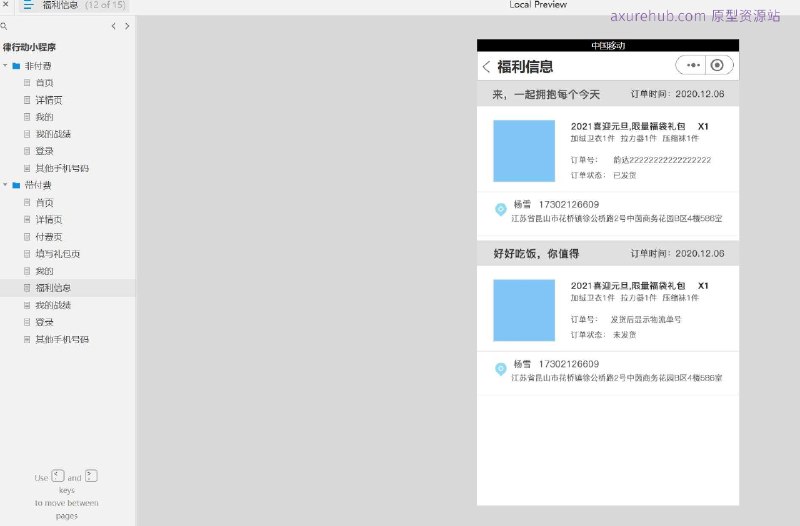Tap location pin in second order address

501,368
